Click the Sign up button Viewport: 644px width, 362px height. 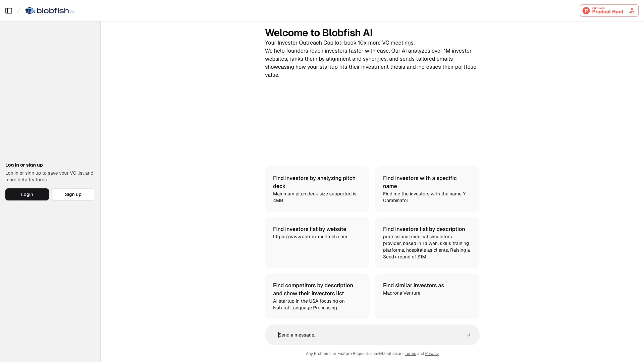(x=73, y=194)
